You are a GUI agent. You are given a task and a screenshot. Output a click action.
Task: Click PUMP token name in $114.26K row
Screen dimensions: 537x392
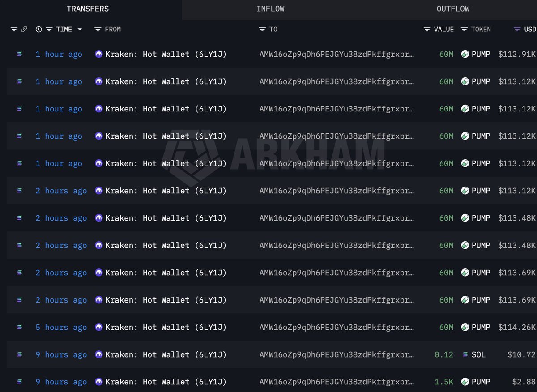481,327
